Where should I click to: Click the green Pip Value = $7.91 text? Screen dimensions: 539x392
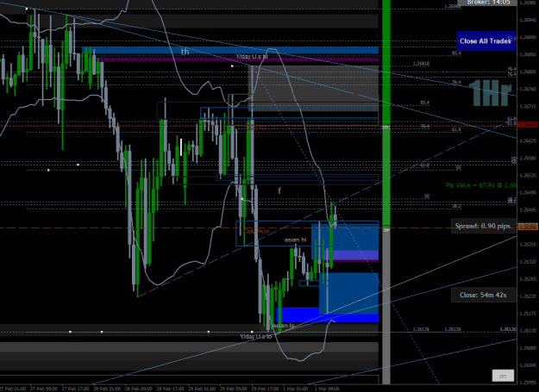[x=481, y=185]
